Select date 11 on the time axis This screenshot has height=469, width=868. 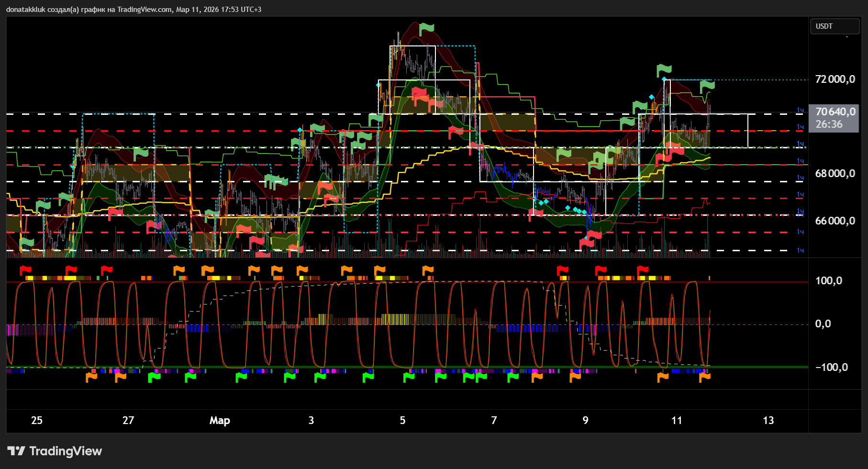(676, 420)
